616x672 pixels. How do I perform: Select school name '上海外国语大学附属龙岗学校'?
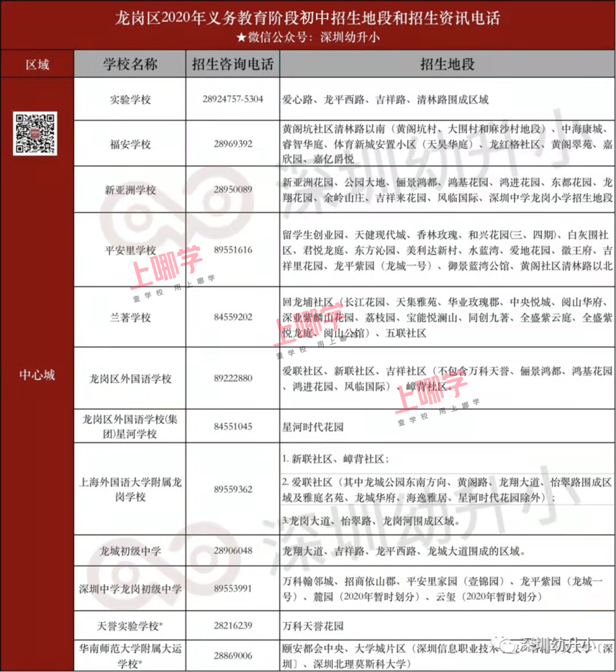(x=130, y=489)
